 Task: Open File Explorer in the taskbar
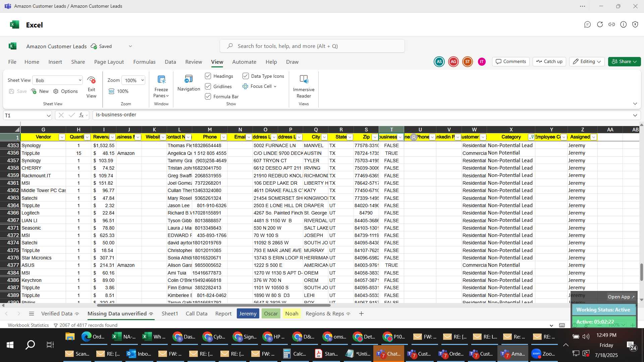pyautogui.click(x=70, y=337)
